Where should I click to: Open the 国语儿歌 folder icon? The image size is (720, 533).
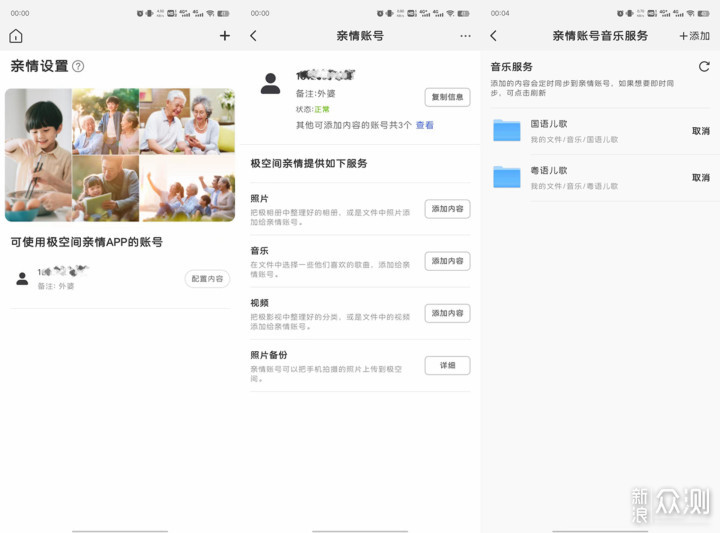coord(507,130)
